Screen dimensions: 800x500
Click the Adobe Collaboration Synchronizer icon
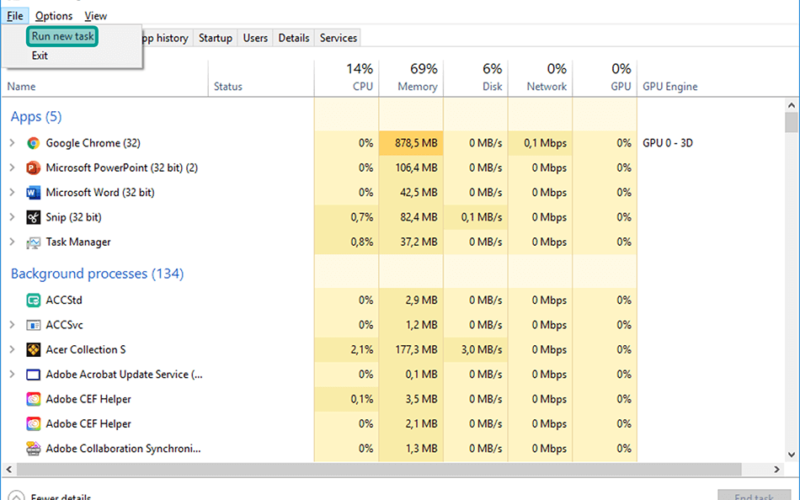(33, 448)
